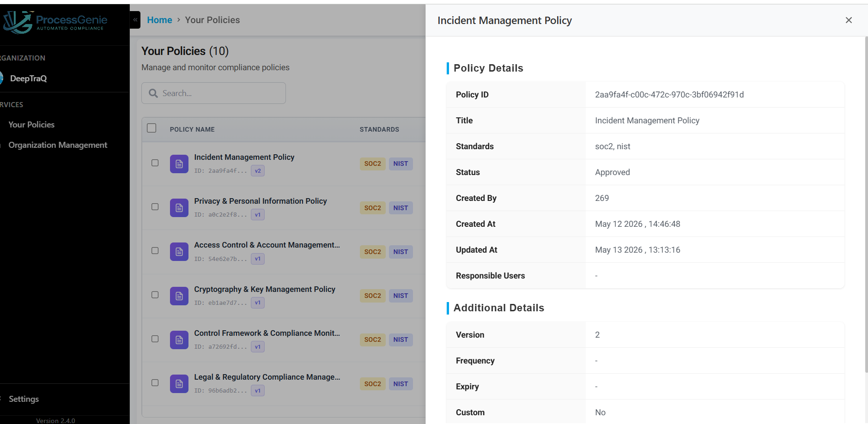
Task: Click NIST tag on Privacy policy row
Action: 401,208
